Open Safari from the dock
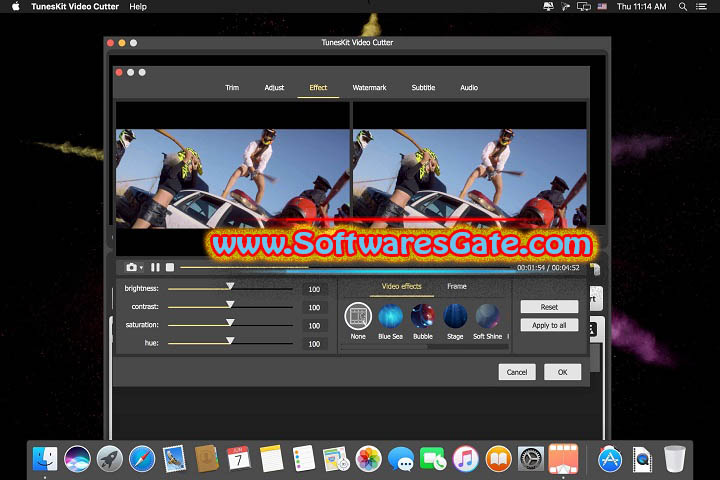The width and height of the screenshot is (720, 480). point(142,458)
